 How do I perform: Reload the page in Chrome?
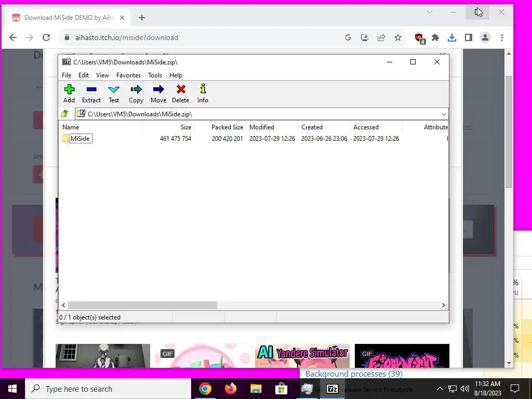(46, 37)
